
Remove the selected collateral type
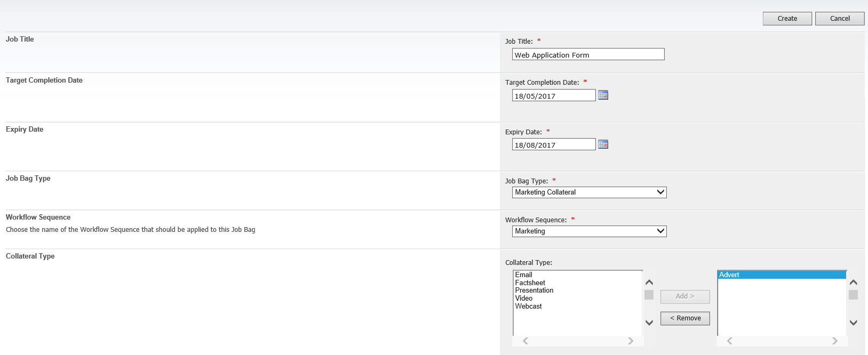point(685,318)
